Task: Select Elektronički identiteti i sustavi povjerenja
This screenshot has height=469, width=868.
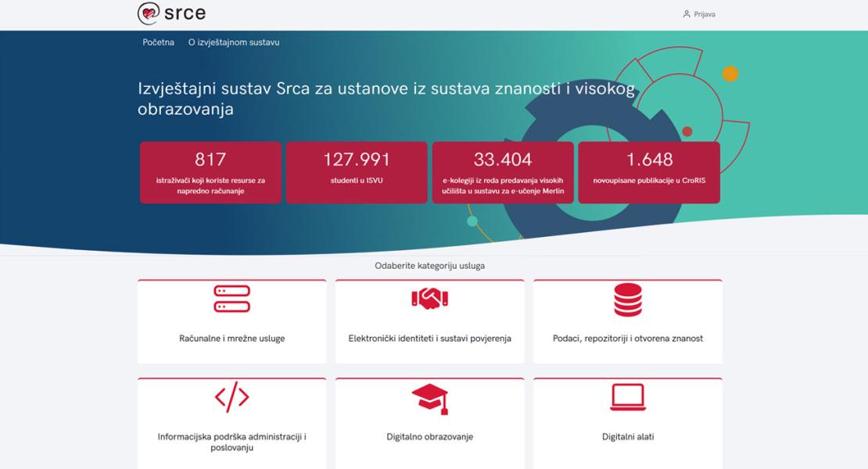Action: pos(429,338)
